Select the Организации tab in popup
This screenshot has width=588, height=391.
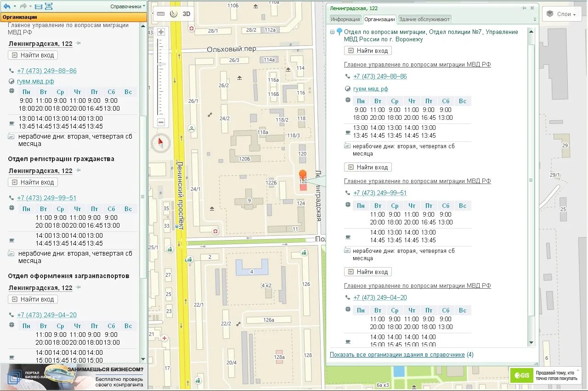(379, 19)
